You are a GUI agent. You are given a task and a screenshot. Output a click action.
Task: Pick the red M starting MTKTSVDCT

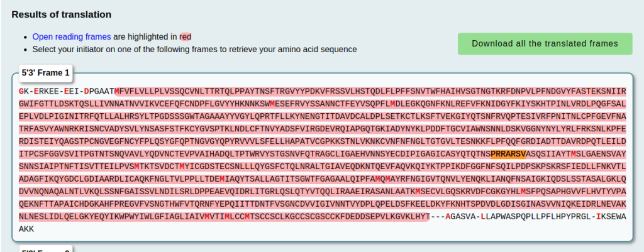point(136,167)
